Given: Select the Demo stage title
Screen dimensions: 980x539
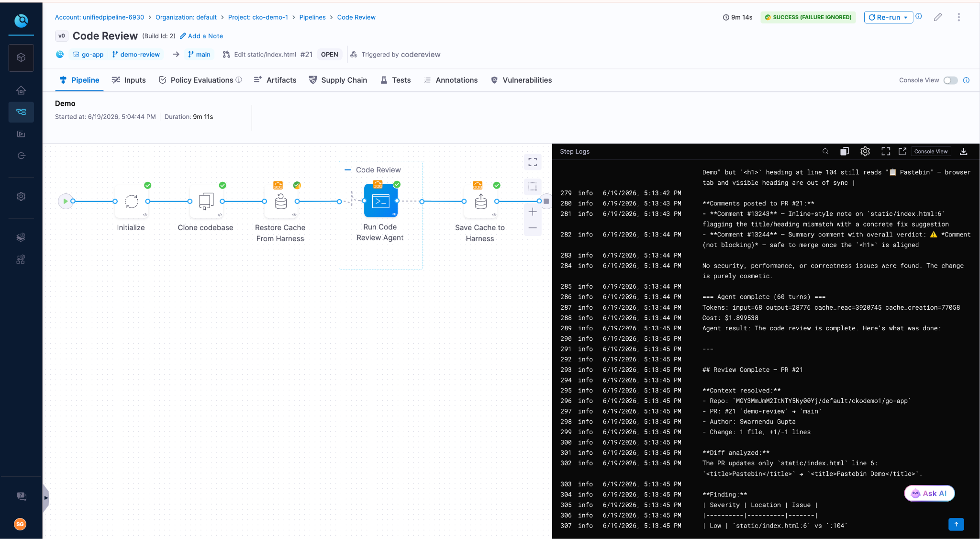Looking at the screenshot, I should coord(65,103).
